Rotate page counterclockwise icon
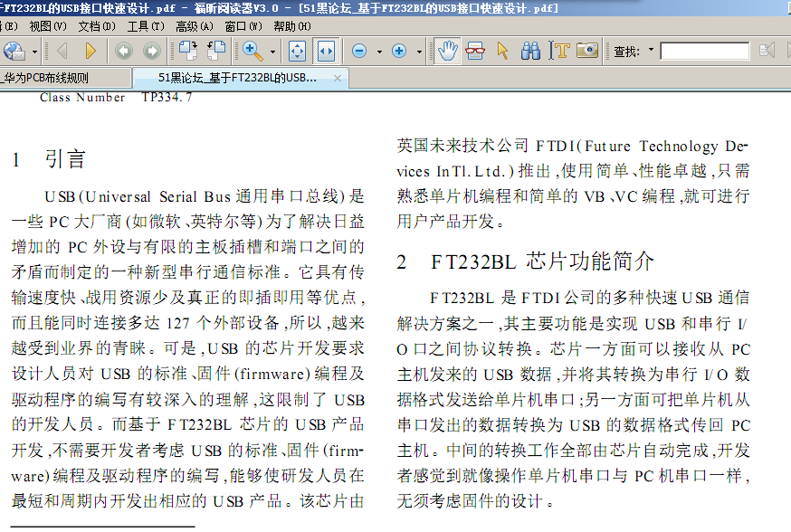This screenshot has width=791, height=532. click(x=217, y=51)
